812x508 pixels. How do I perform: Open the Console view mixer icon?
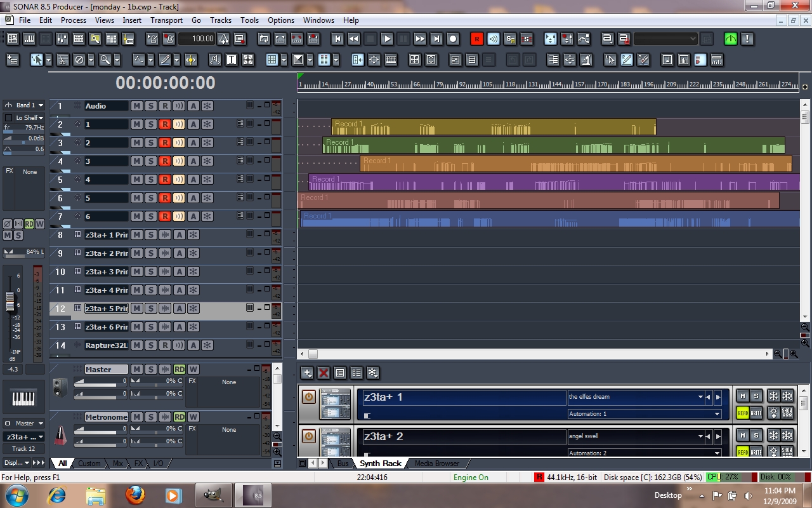point(62,39)
